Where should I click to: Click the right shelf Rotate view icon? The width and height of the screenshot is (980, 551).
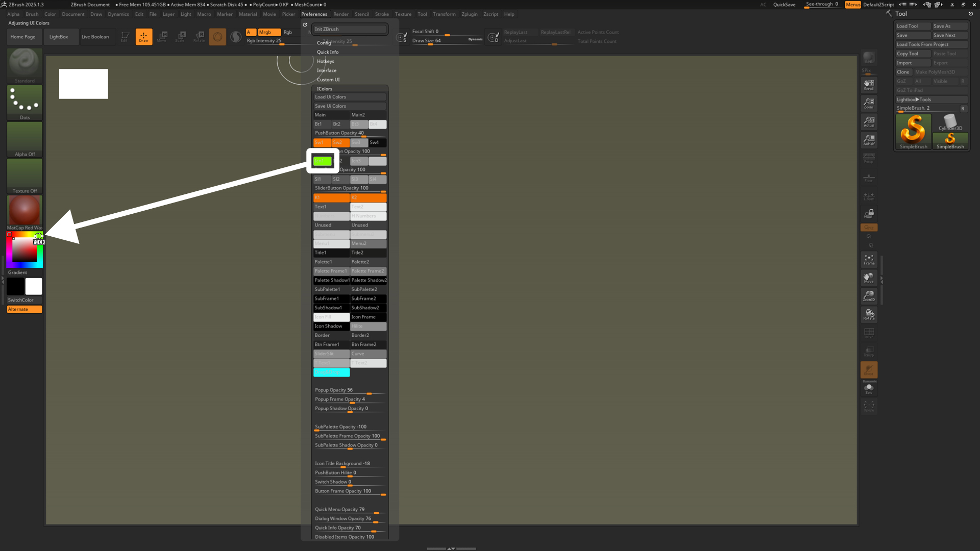pos(869,314)
